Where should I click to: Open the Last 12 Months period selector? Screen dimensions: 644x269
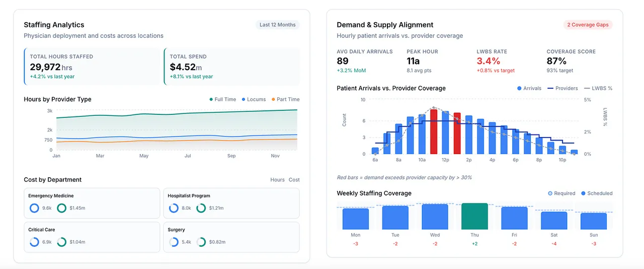pos(277,25)
